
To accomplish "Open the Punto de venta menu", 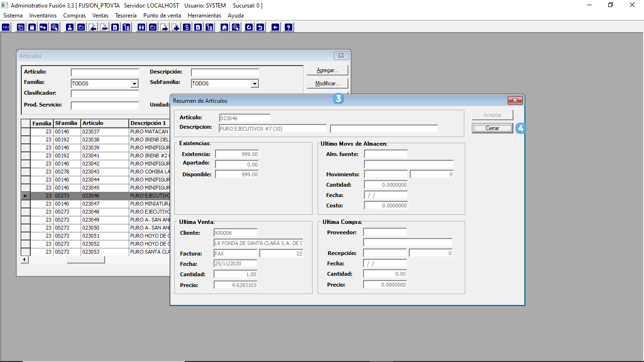I will (162, 16).
